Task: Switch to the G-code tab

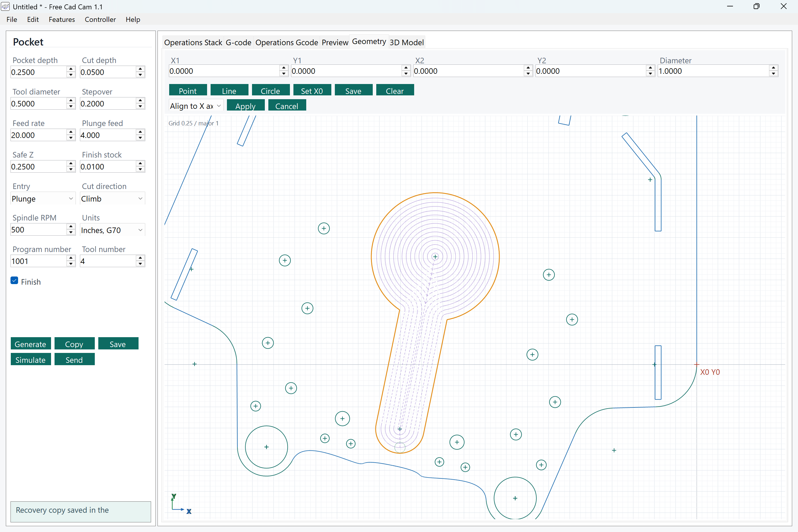Action: point(238,42)
